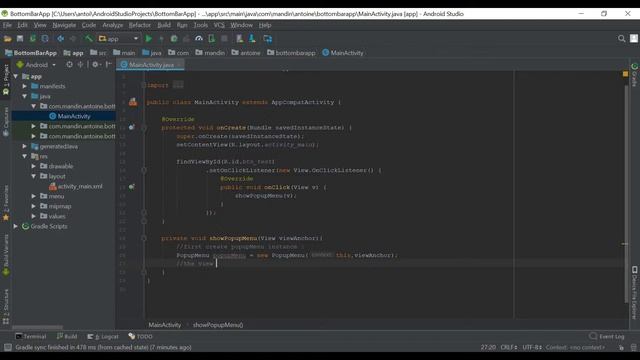Click the bottombarapp breadcrumb folder
The image size is (640, 360).
click(x=291, y=53)
